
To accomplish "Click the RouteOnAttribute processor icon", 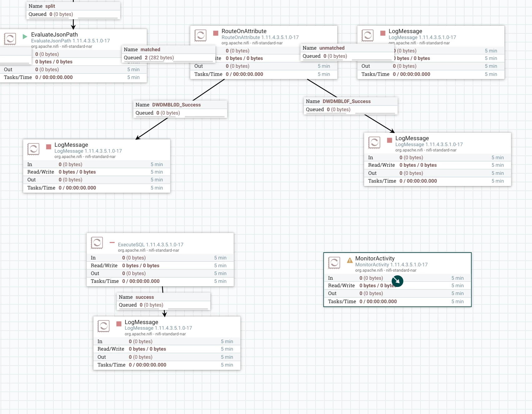I will tap(200, 36).
